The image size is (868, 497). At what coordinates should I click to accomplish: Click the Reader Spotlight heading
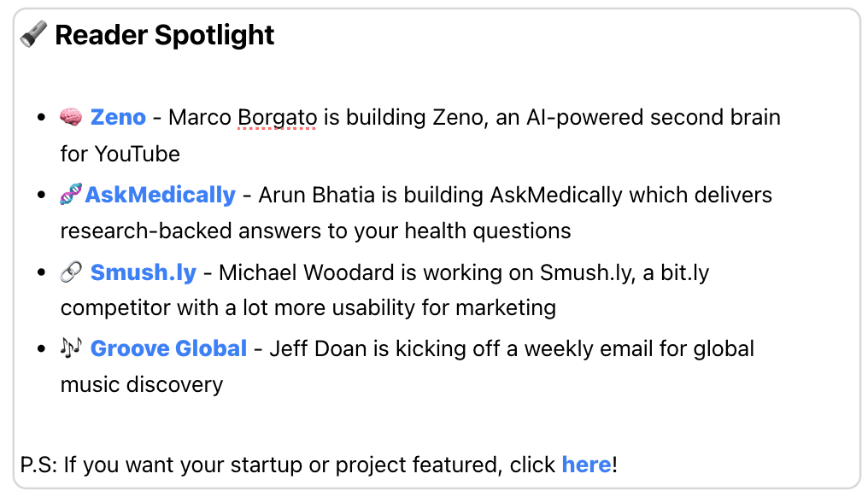(x=164, y=35)
